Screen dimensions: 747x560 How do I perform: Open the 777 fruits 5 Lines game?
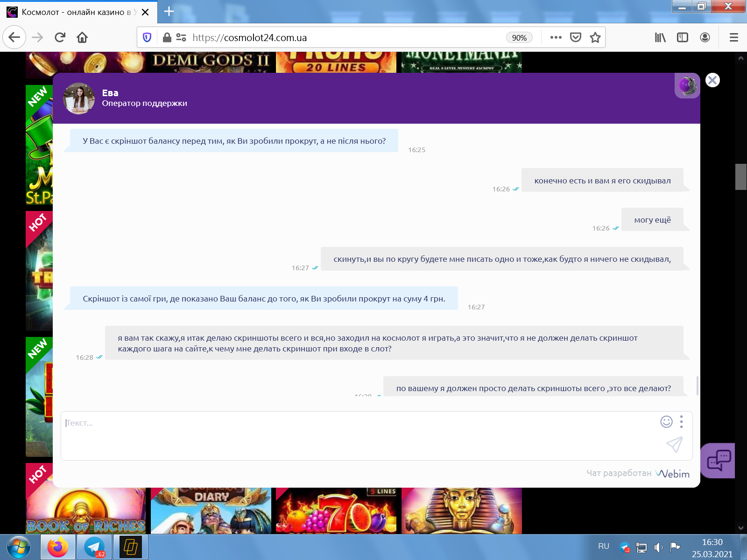coord(336,511)
